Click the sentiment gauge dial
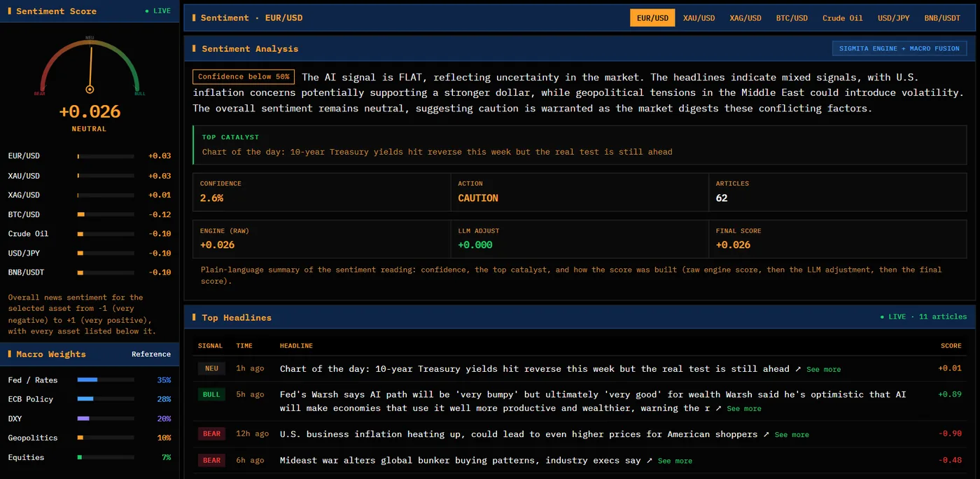The height and width of the screenshot is (479, 980). coord(90,67)
